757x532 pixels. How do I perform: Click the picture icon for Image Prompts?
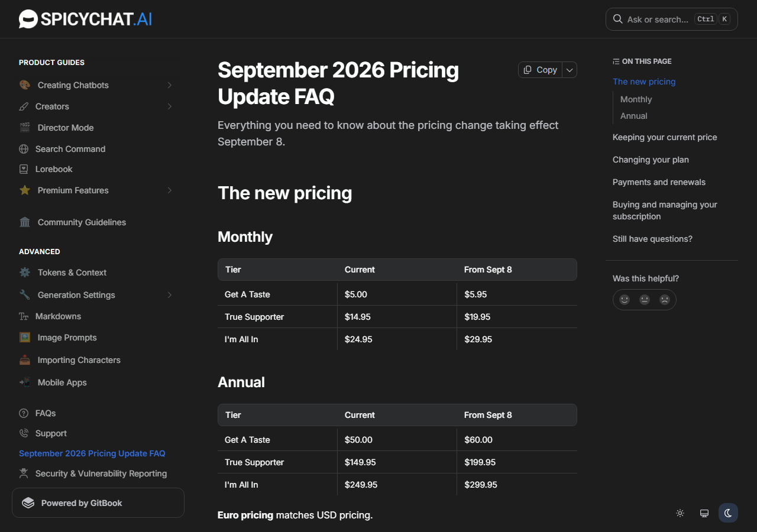(x=24, y=338)
